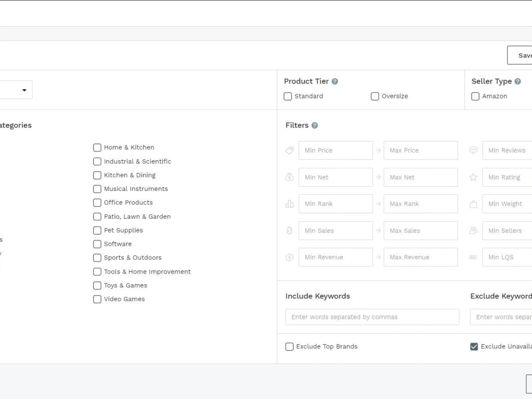This screenshot has width=532, height=399.
Task: Click the sales dollar icon
Action: point(289,231)
